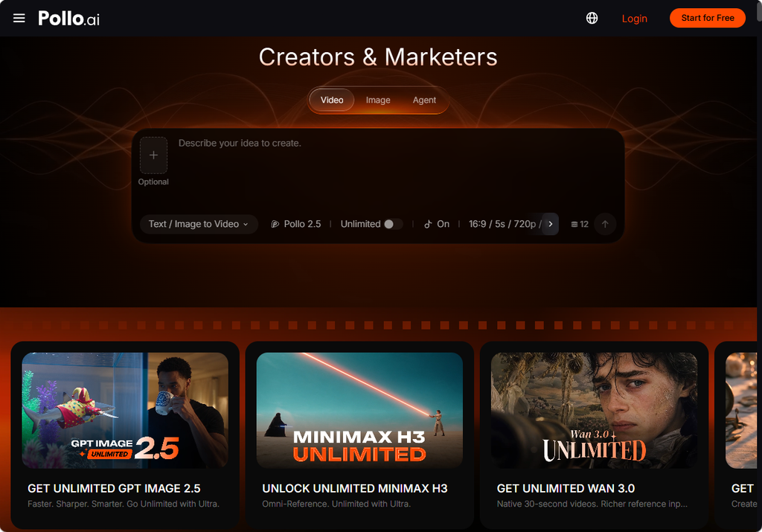Switch to the Image tab
The height and width of the screenshot is (532, 762).
(377, 100)
